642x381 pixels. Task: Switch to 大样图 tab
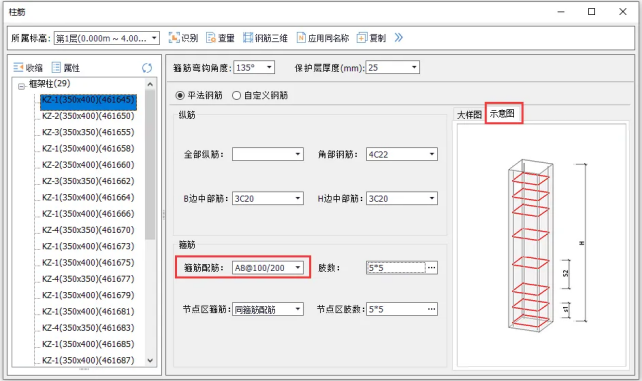click(469, 115)
